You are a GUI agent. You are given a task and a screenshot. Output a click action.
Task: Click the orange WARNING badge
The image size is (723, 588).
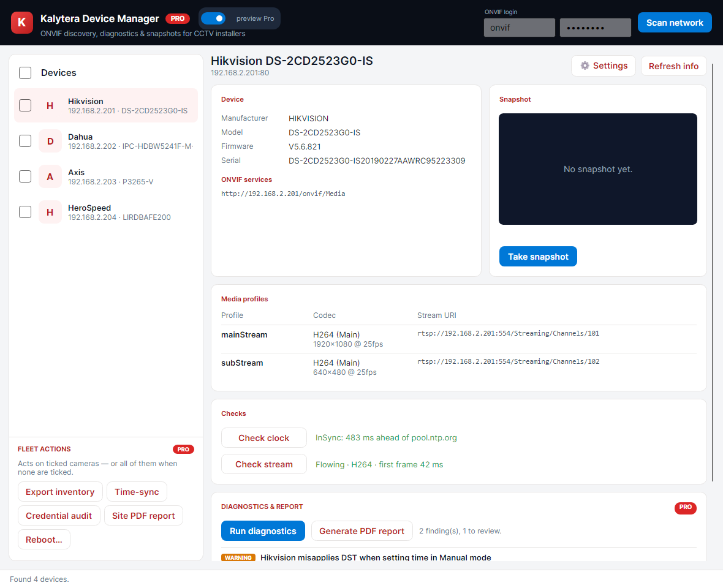238,557
